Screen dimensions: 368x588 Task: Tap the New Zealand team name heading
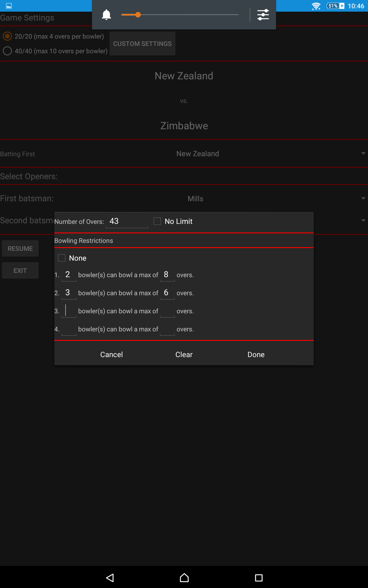coord(184,76)
